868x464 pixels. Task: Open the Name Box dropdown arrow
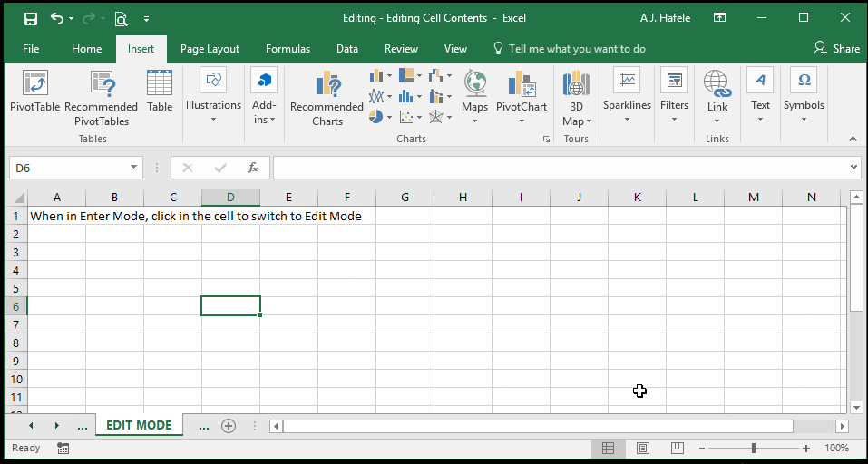coord(133,168)
